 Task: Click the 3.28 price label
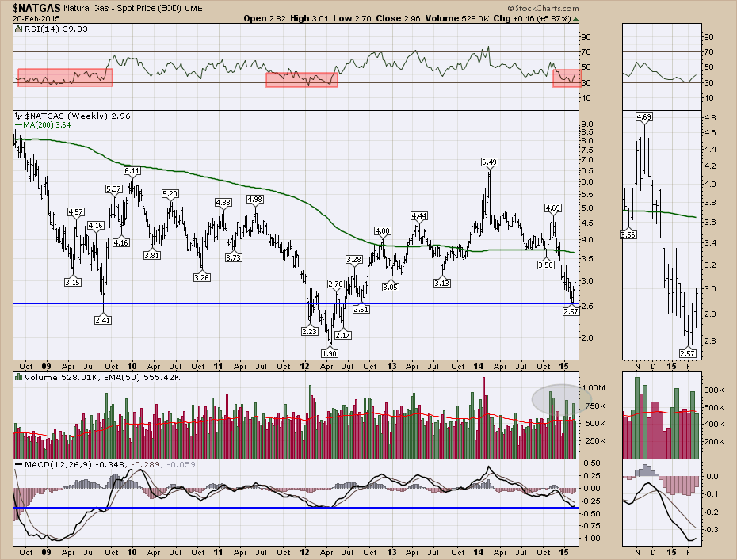pyautogui.click(x=353, y=259)
